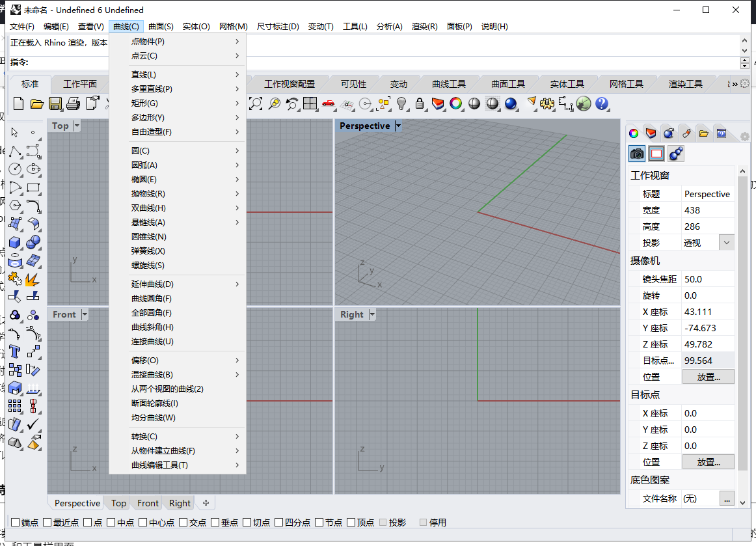
Task: Click the panel settings gear button
Action: click(744, 137)
